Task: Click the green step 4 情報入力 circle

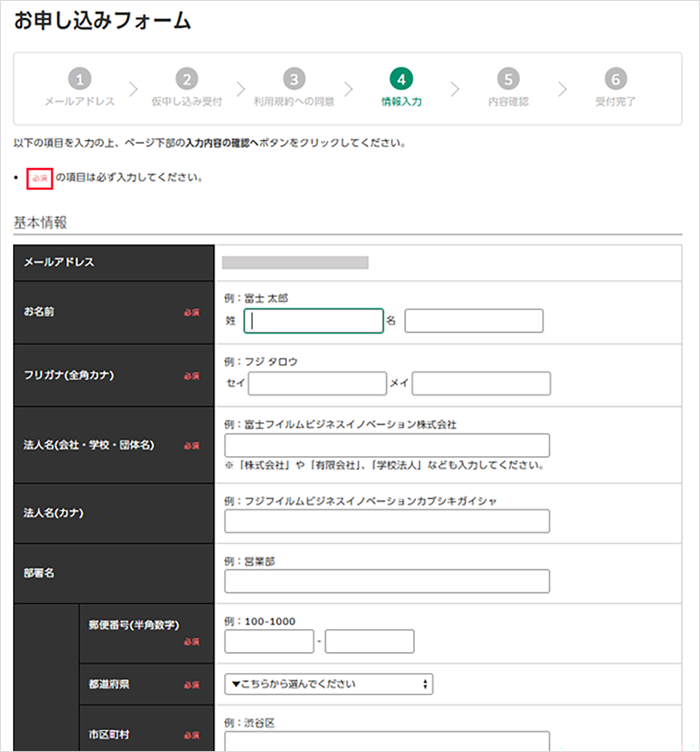Action: pyautogui.click(x=401, y=79)
